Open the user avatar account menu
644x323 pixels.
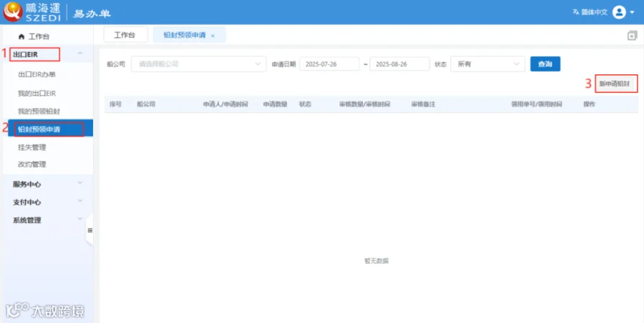pyautogui.click(x=619, y=12)
